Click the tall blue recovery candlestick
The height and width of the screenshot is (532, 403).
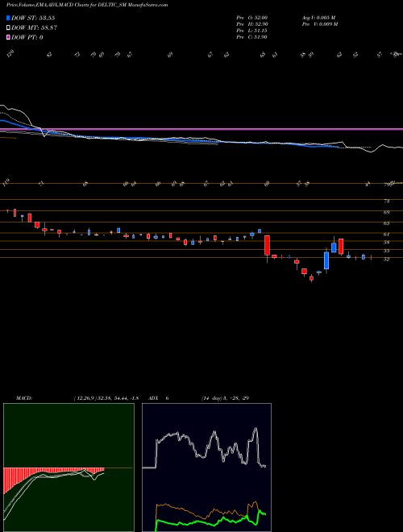(326, 260)
